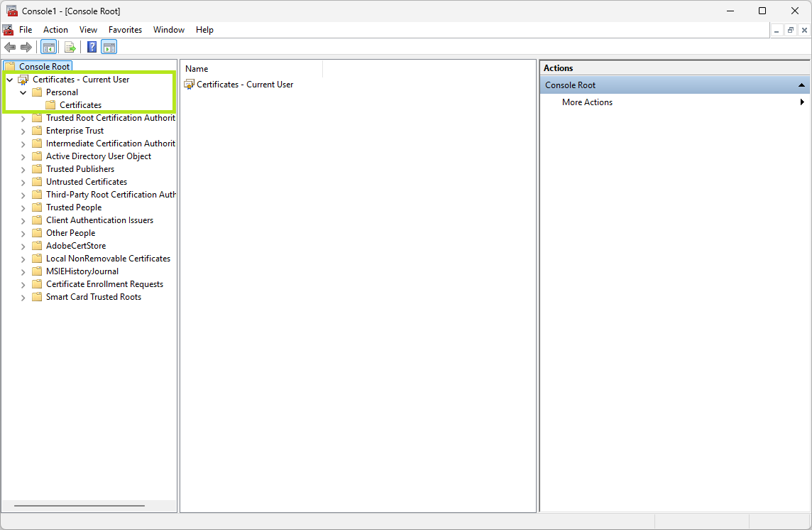
Task: Click the MMC icon beside File menu
Action: point(8,30)
